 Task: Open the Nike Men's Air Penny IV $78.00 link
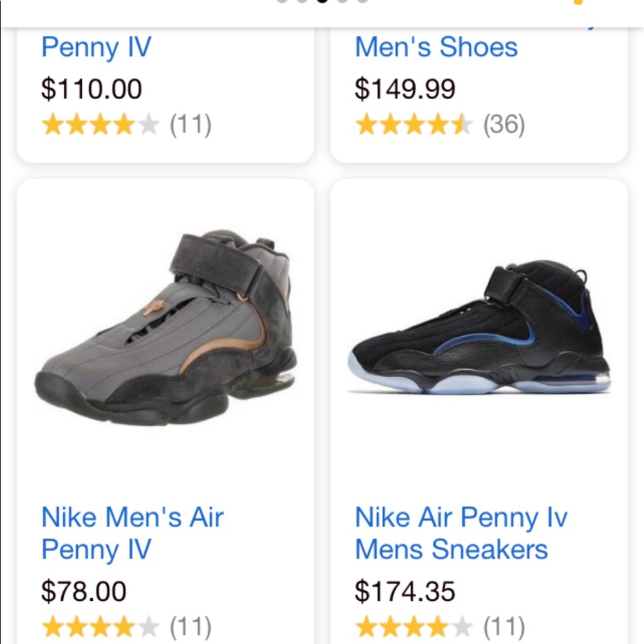132,533
